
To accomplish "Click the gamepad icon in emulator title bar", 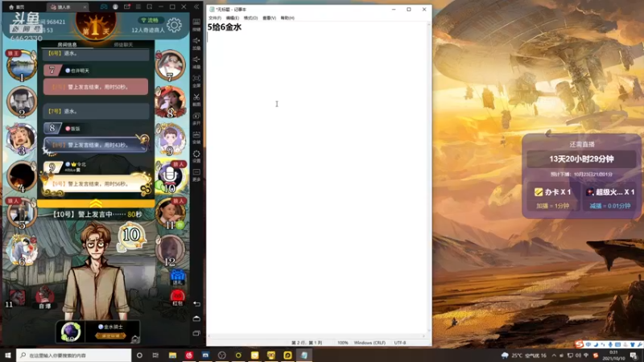I will (x=104, y=7).
